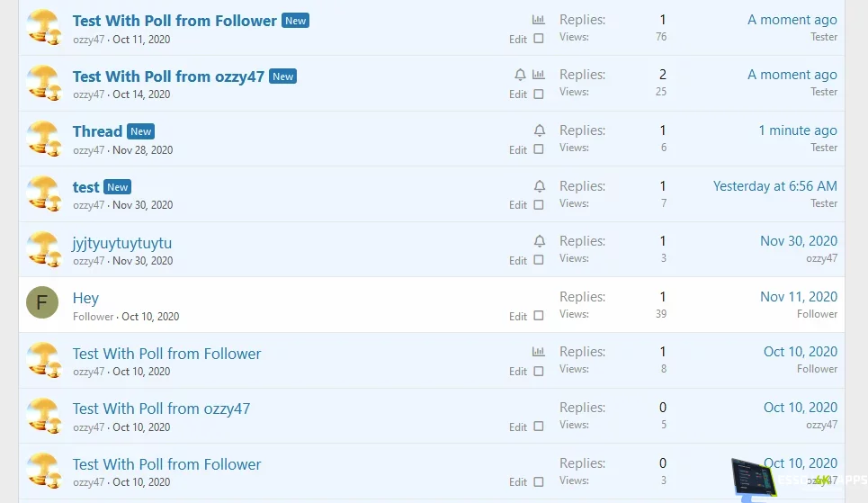Check the box for 'jyjtyuytuytuytu' thread
This screenshot has width=868, height=503.
(x=539, y=260)
